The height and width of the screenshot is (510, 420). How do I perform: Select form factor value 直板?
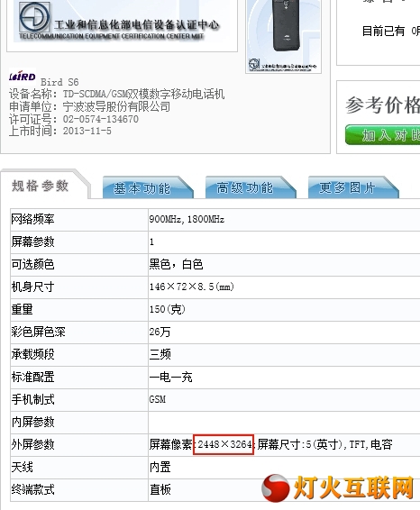pyautogui.click(x=160, y=489)
